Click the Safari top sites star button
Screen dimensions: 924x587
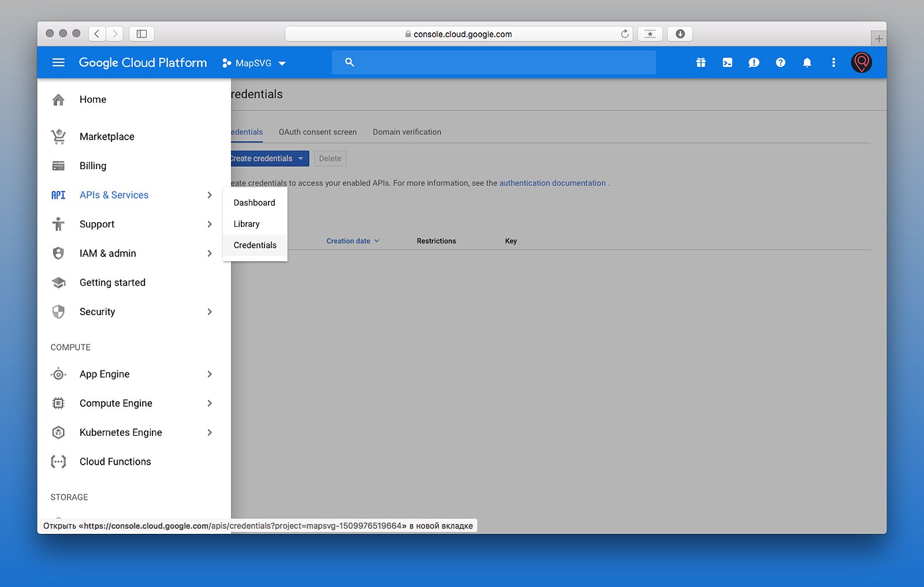(x=650, y=34)
